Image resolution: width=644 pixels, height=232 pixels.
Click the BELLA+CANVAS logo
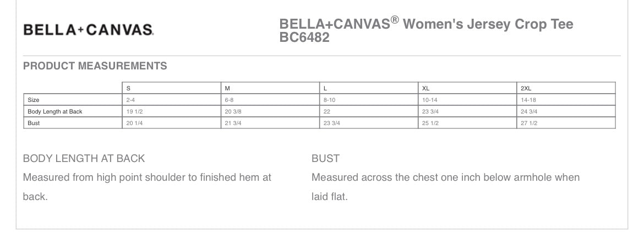88,30
